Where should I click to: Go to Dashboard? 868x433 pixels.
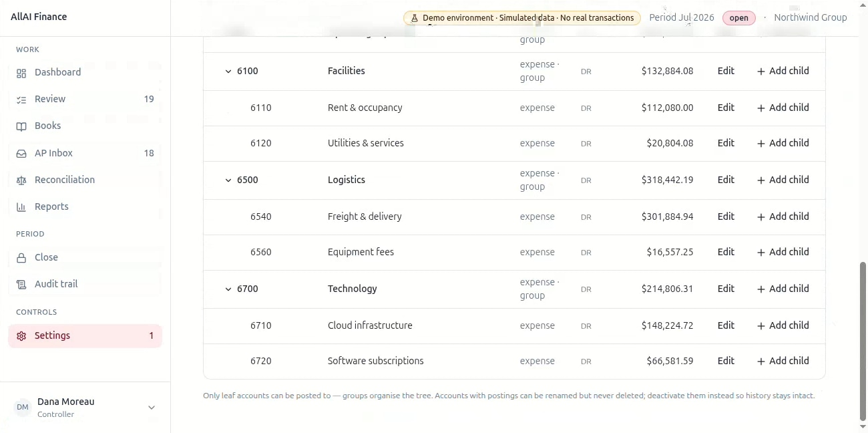(85, 72)
